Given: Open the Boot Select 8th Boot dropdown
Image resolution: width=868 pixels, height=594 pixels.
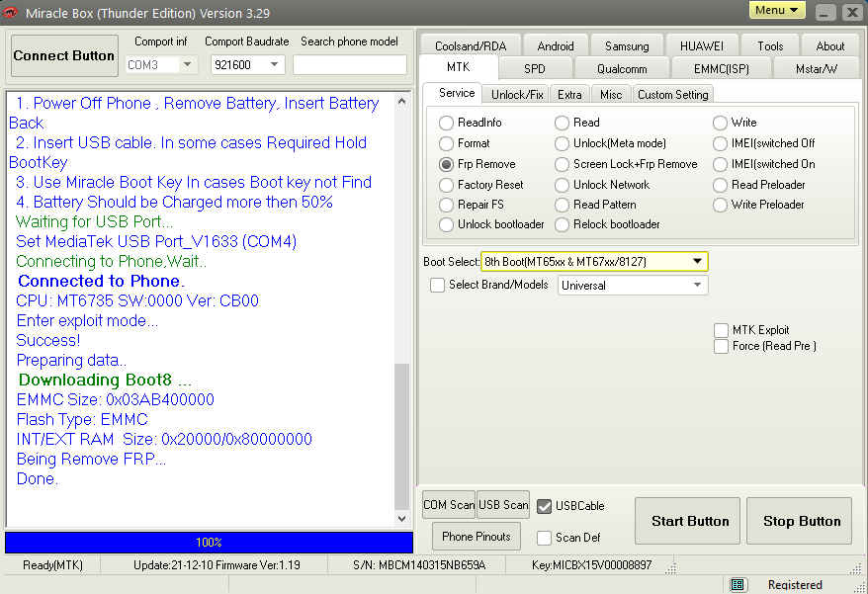Looking at the screenshot, I should pyautogui.click(x=698, y=261).
